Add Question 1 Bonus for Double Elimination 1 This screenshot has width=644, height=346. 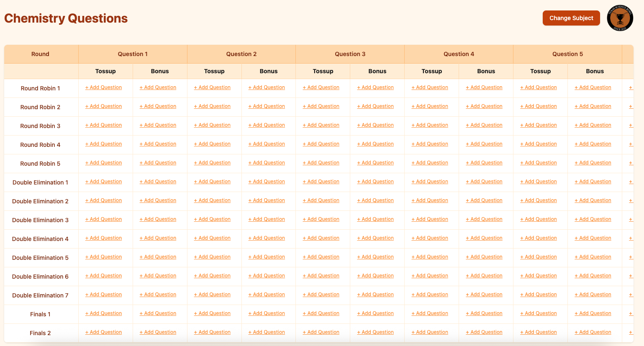[158, 182]
